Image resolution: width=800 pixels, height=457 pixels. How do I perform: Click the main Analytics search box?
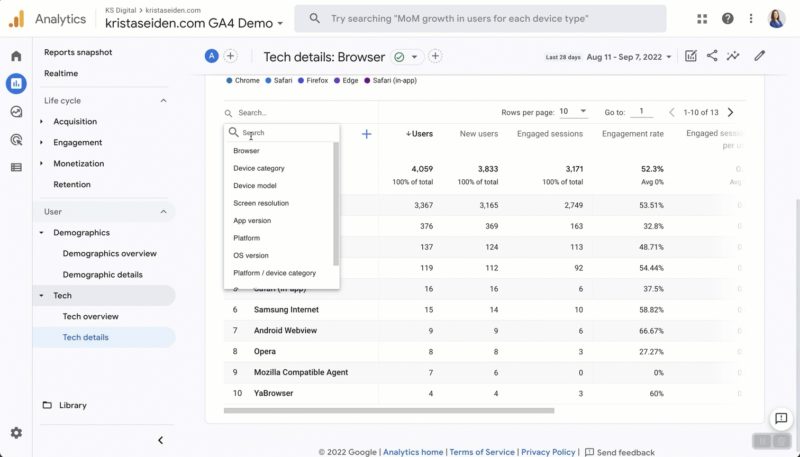tap(480, 19)
